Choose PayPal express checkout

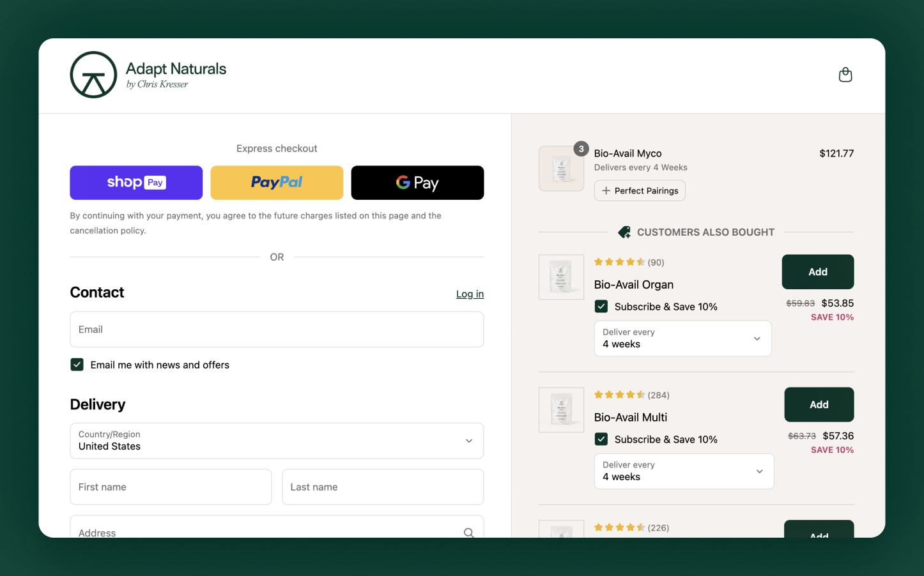click(277, 183)
